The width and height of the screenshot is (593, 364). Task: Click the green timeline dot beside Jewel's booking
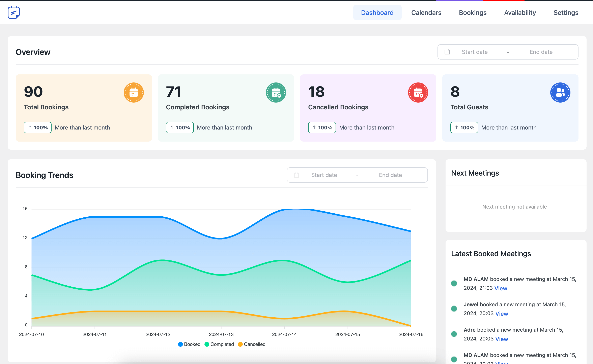454,309
